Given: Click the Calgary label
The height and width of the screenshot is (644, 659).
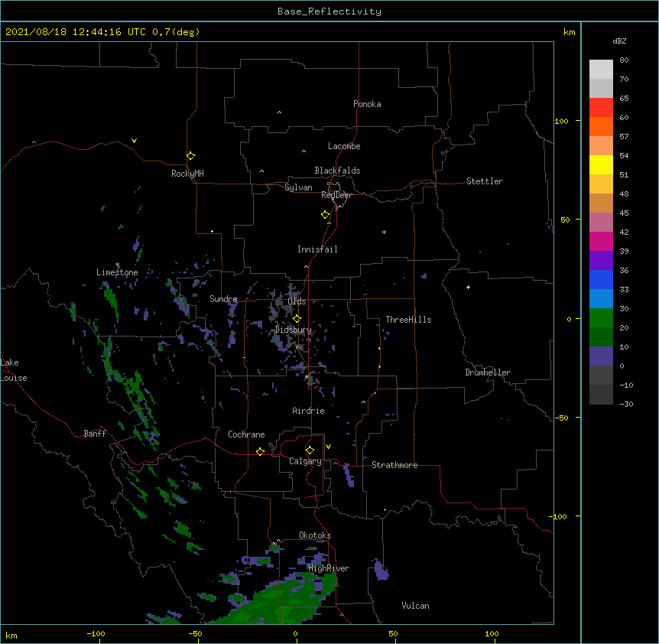Looking at the screenshot, I should point(305,461).
